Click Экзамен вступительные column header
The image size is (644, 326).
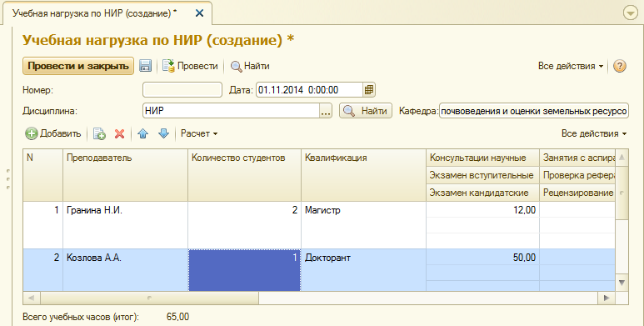[482, 175]
